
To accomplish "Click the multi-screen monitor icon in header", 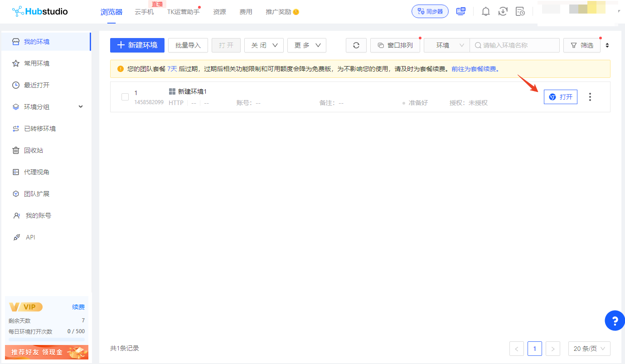I will coord(461,12).
